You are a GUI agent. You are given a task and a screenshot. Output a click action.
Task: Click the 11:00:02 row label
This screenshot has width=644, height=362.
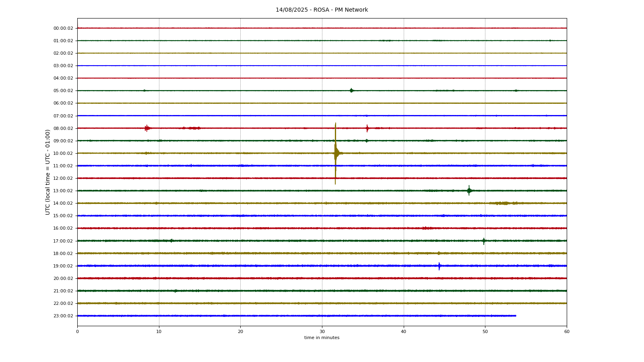[63, 166]
